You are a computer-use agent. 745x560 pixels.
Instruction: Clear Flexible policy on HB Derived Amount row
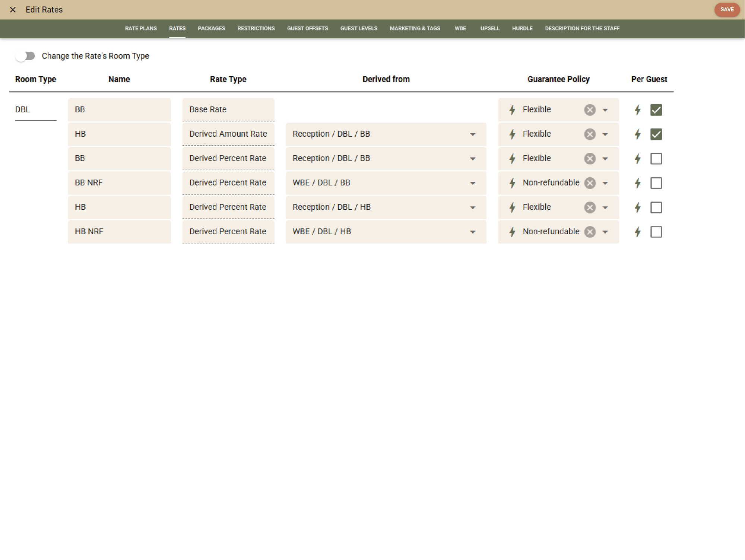click(590, 134)
